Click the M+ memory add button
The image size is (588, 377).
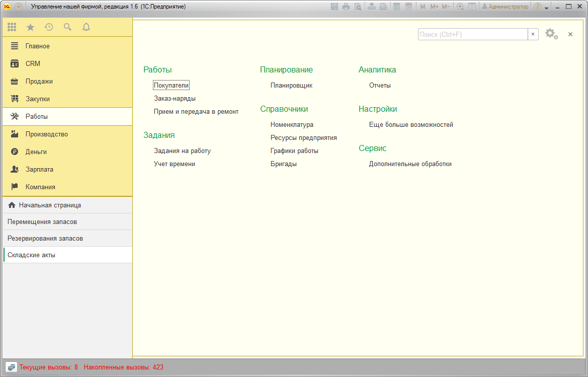(434, 7)
